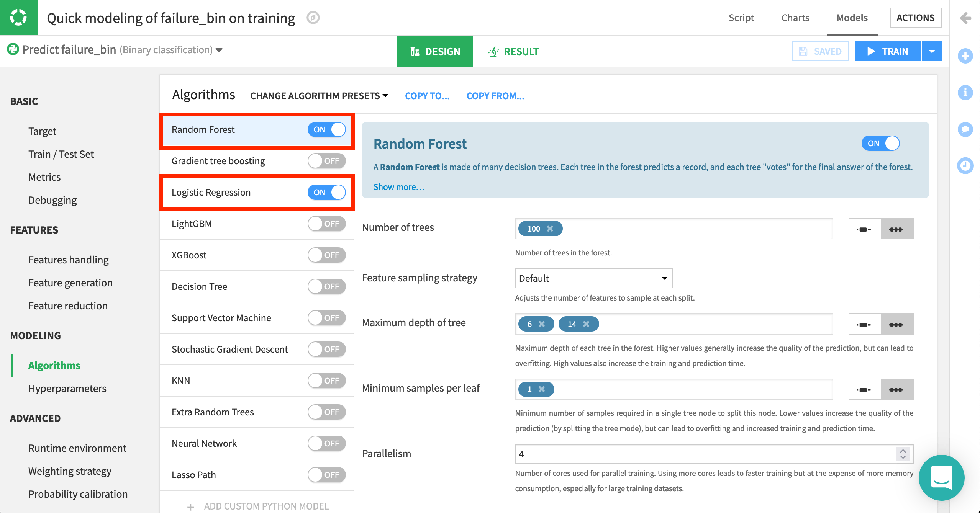
Task: Enable Lasso Path algorithm
Action: [326, 475]
